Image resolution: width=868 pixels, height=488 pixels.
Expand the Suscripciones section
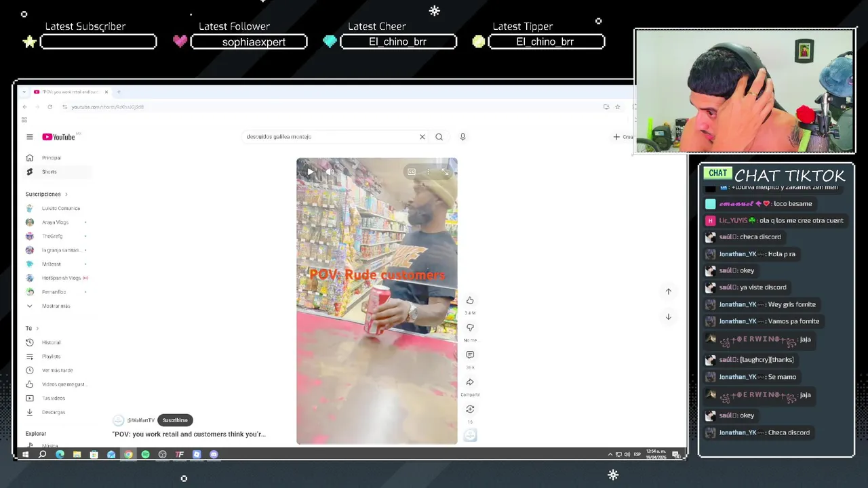[x=46, y=194]
